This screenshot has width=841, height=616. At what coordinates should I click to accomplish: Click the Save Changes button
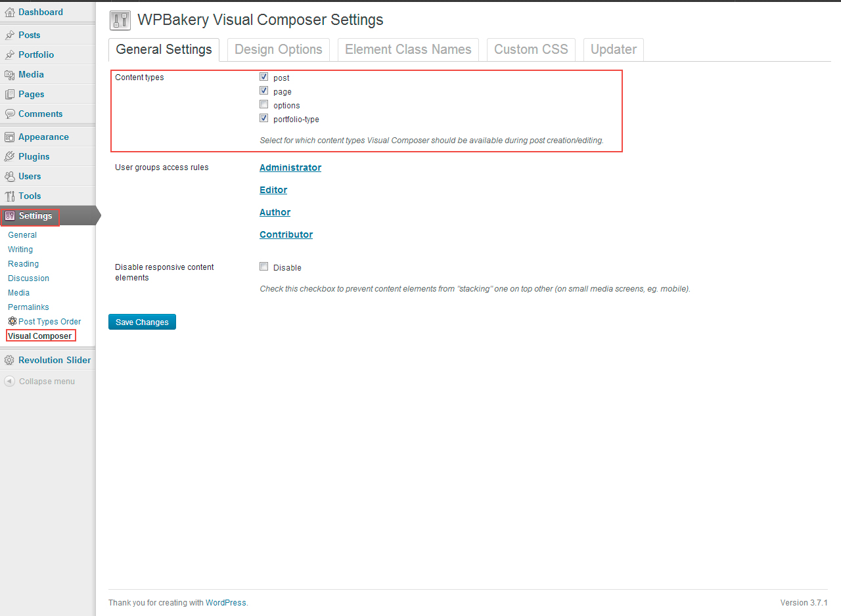142,322
